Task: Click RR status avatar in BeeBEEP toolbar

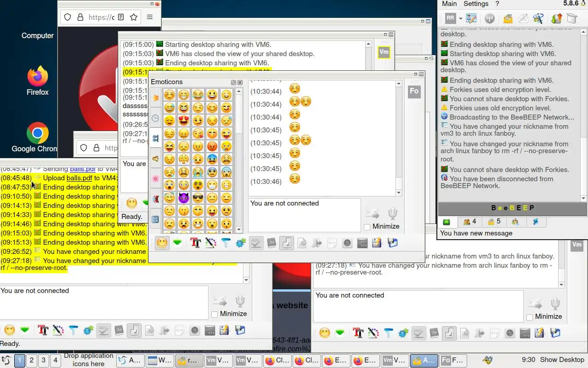Action: pos(450,18)
